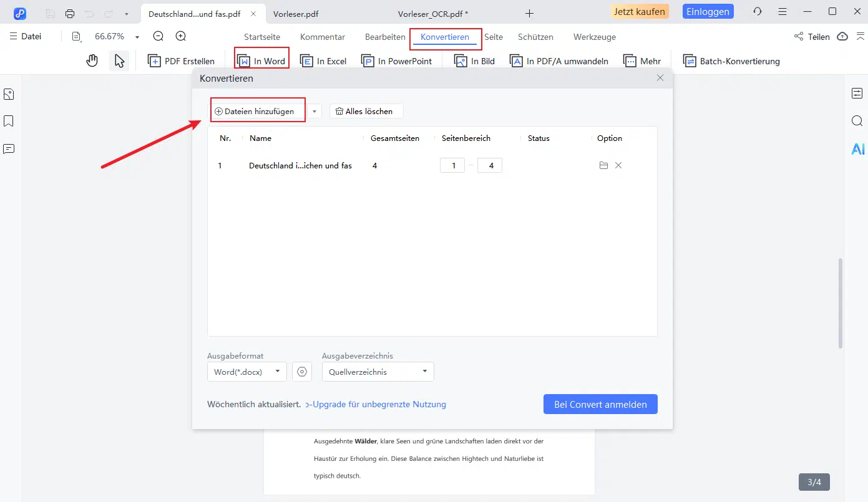This screenshot has width=868, height=502.
Task: Open the bookmarks panel in left sidebar
Action: coord(9,121)
